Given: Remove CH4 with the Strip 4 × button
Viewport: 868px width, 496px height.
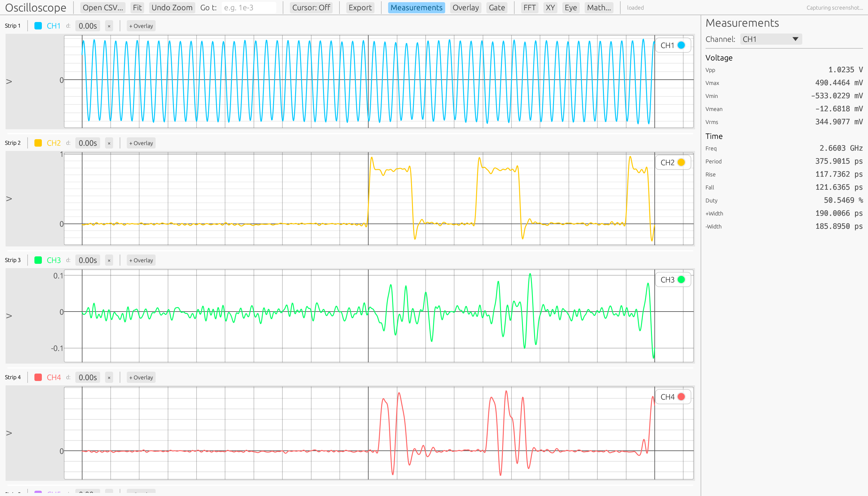Looking at the screenshot, I should point(109,378).
